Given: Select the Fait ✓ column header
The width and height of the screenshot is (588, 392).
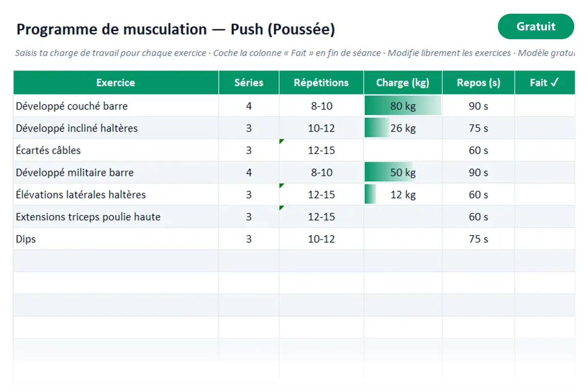Looking at the screenshot, I should coord(545,83).
